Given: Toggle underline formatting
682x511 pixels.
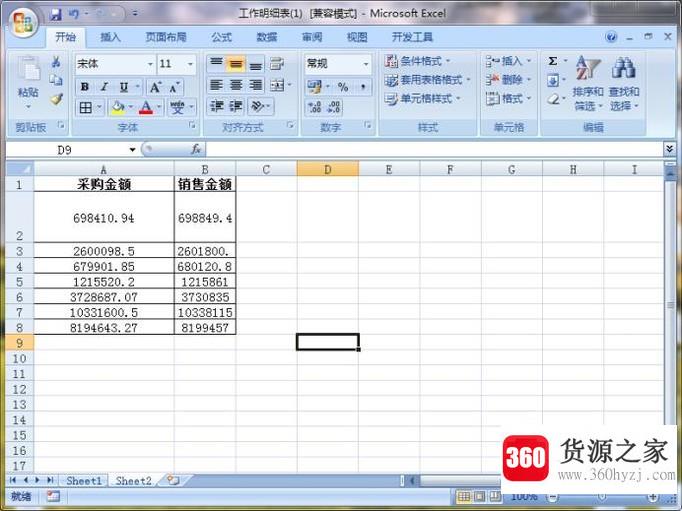Looking at the screenshot, I should (x=124, y=87).
